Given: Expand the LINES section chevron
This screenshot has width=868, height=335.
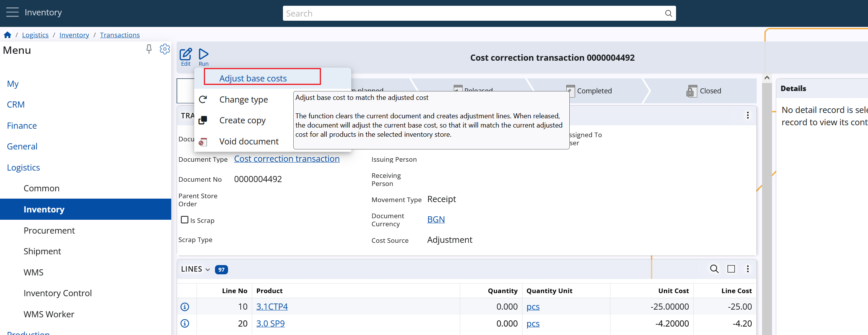Looking at the screenshot, I should 208,269.
